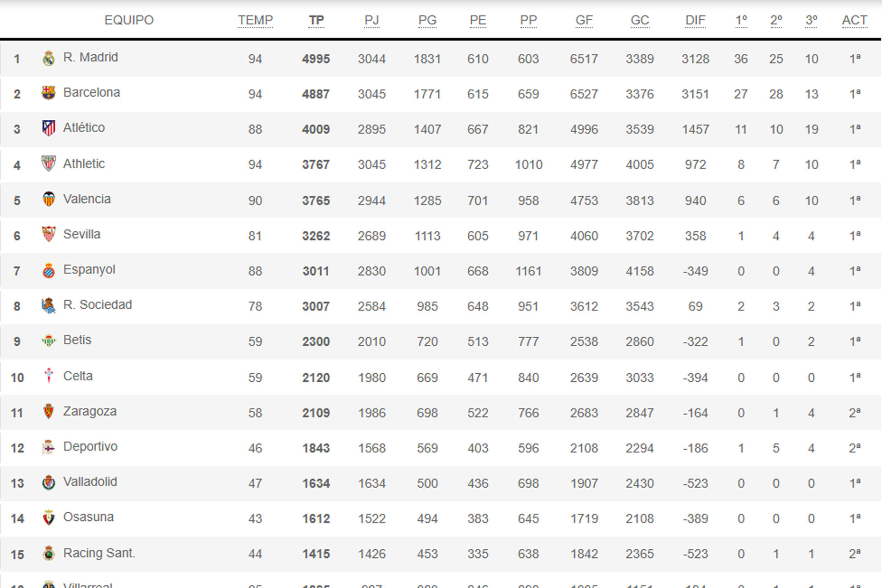Sort table by TP column header
Viewport: 882px width, 588px height.
point(316,20)
